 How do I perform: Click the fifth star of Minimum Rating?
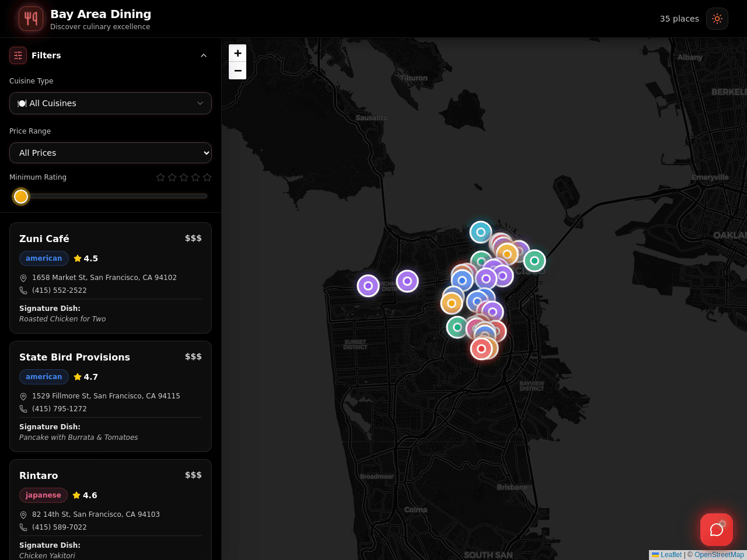(x=207, y=177)
